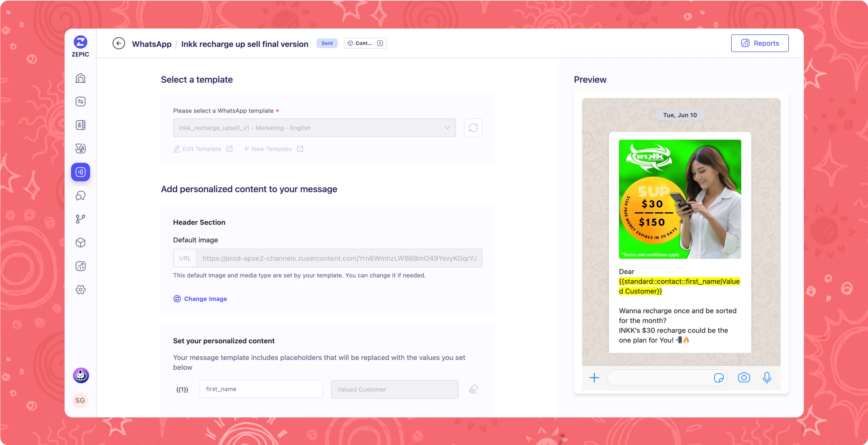868x445 pixels.
Task: Click the first_name placeholder field
Action: [x=261, y=389]
